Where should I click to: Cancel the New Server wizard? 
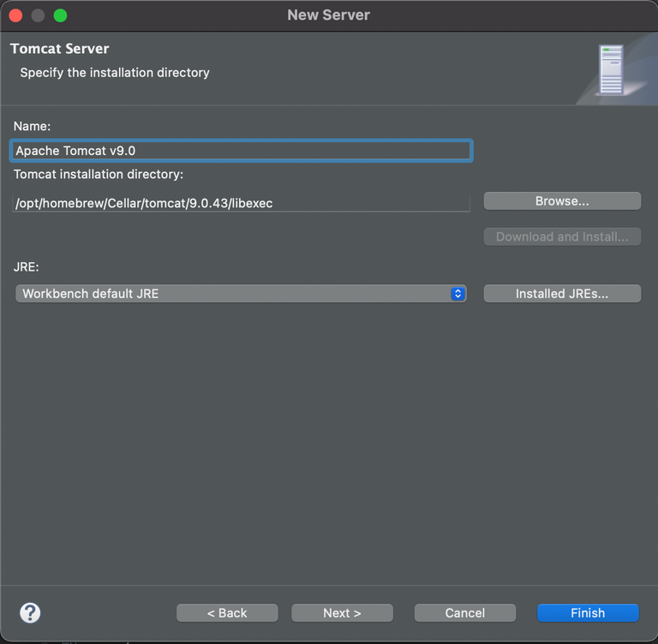tap(465, 613)
